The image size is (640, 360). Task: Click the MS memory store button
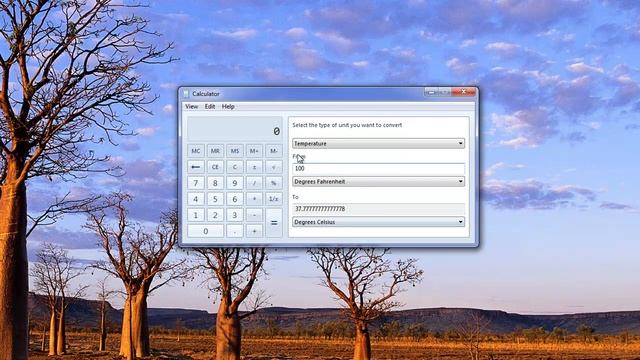pyautogui.click(x=235, y=151)
